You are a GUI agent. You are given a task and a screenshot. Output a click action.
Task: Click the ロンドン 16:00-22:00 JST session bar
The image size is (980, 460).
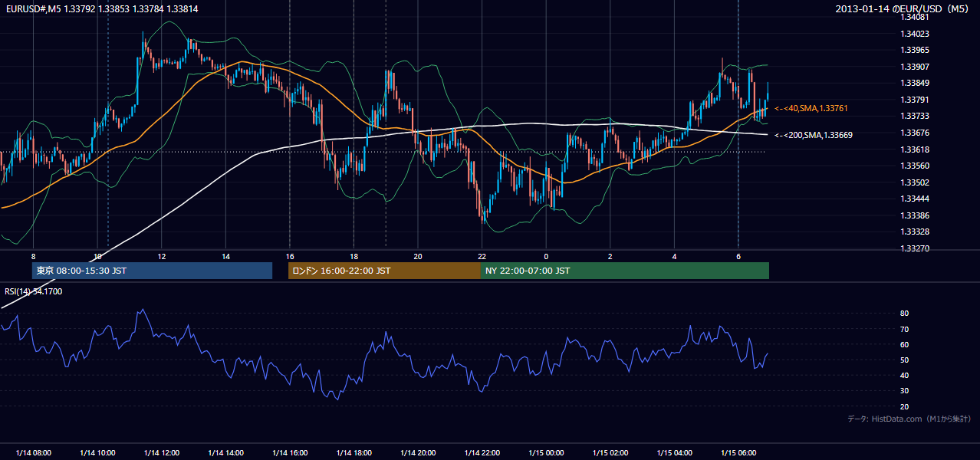[x=384, y=271]
